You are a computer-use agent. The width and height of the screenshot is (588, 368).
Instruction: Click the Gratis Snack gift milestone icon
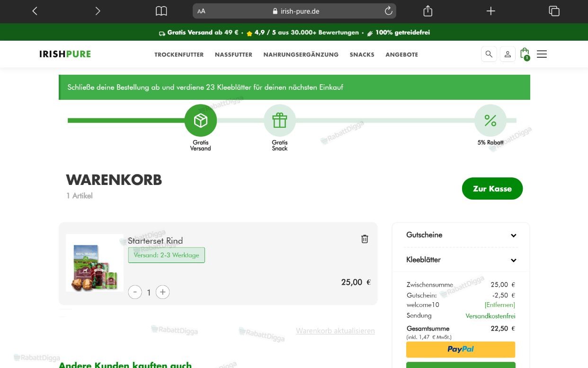280,121
